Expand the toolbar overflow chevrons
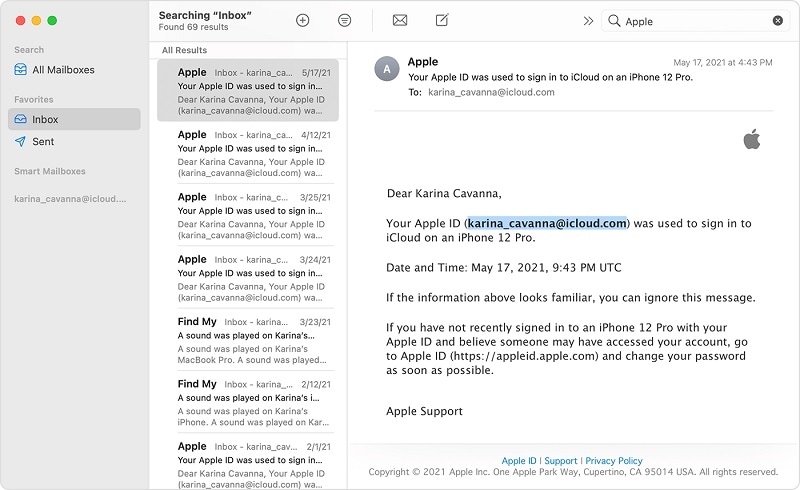The image size is (800, 490). coord(588,21)
